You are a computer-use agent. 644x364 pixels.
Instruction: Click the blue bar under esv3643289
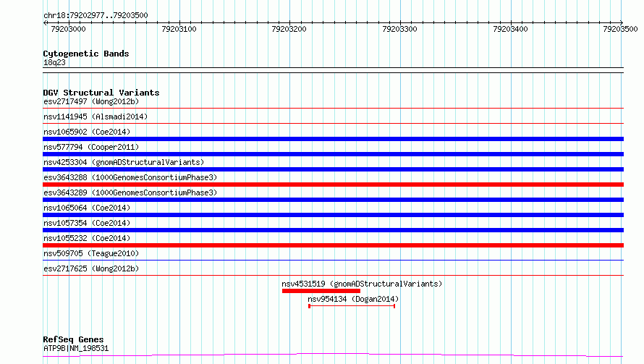pos(333,200)
